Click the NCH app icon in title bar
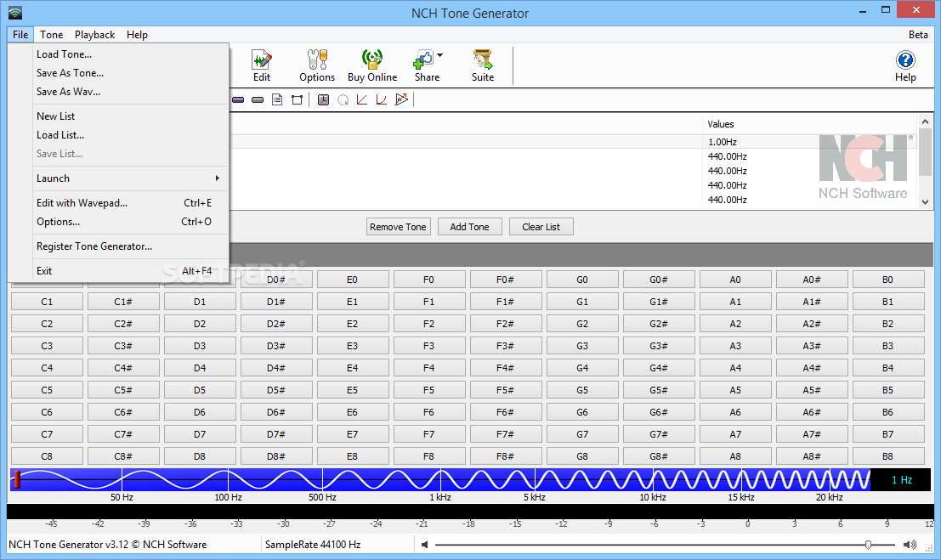The image size is (941, 560). coord(15,13)
